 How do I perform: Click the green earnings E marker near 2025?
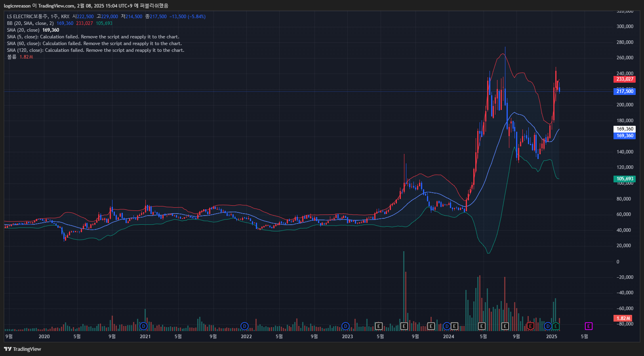pyautogui.click(x=556, y=326)
